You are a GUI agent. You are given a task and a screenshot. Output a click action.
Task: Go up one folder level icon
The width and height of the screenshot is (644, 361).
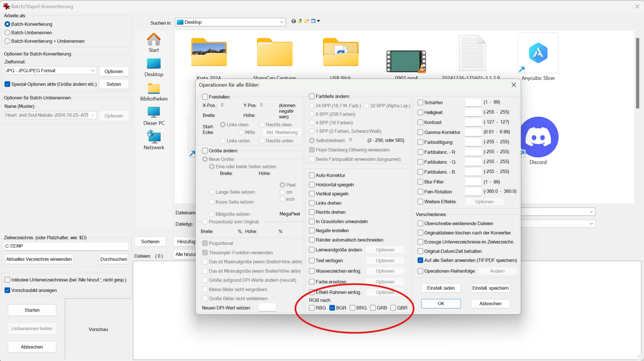[x=300, y=21]
